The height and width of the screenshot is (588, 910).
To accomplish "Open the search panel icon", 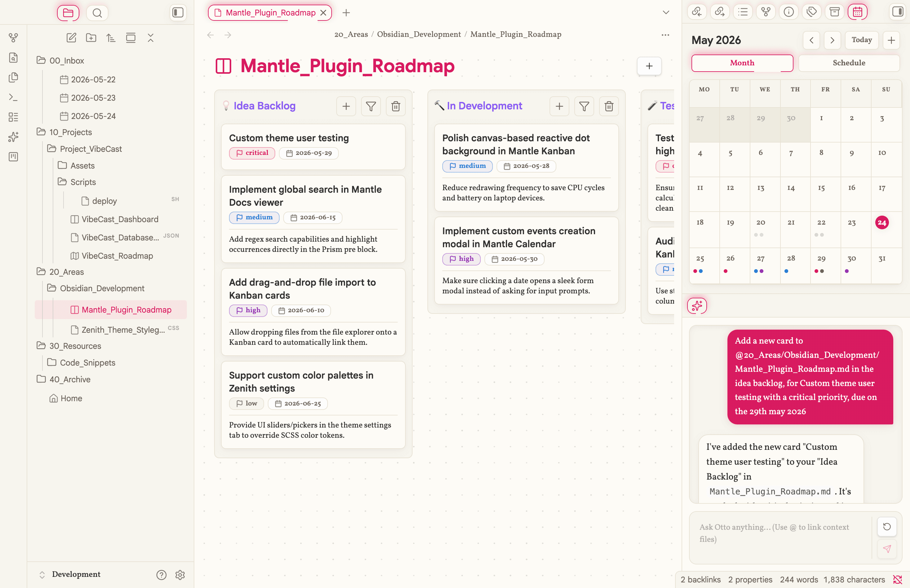I will [x=97, y=13].
